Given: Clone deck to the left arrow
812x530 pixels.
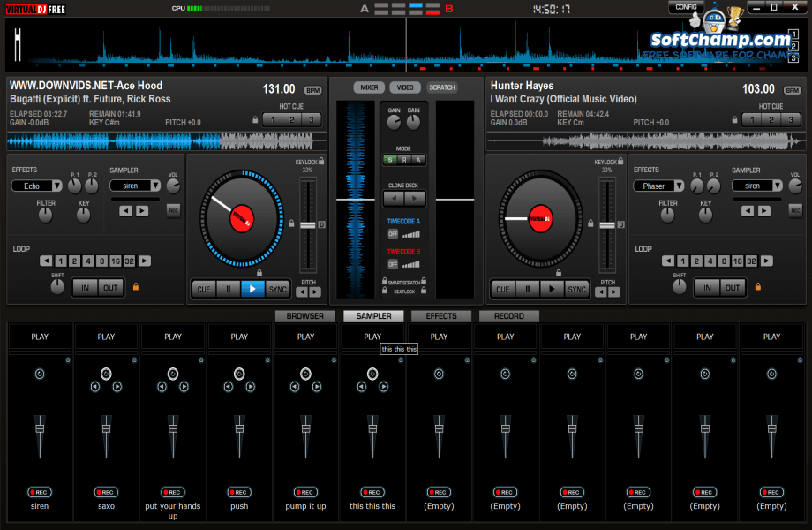Looking at the screenshot, I should tap(395, 198).
